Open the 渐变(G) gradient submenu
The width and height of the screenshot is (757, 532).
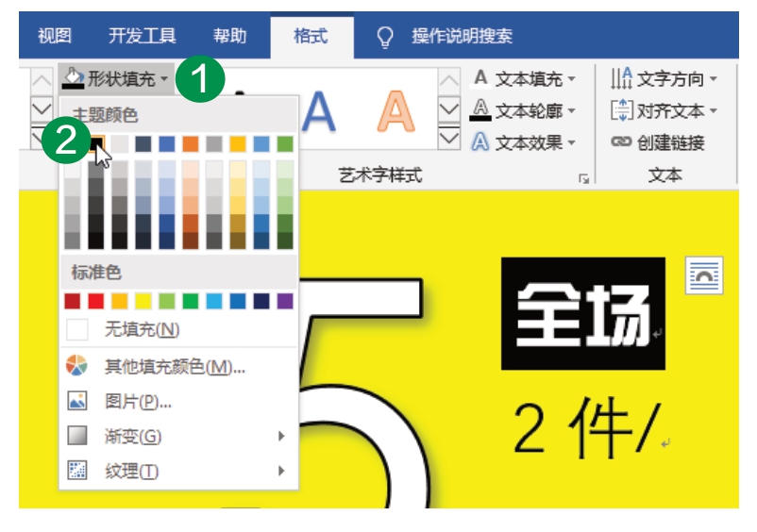[x=178, y=436]
